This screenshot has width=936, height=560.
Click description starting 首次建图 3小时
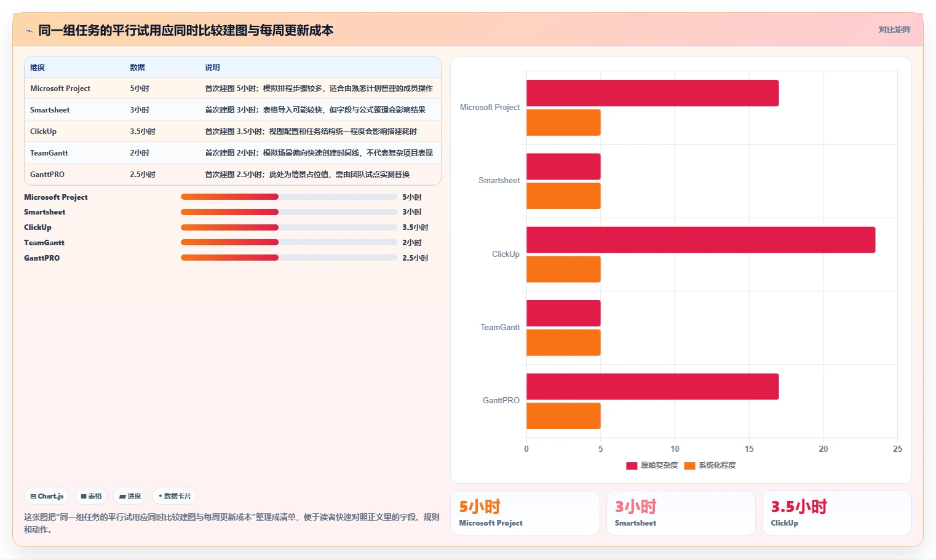coord(315,110)
